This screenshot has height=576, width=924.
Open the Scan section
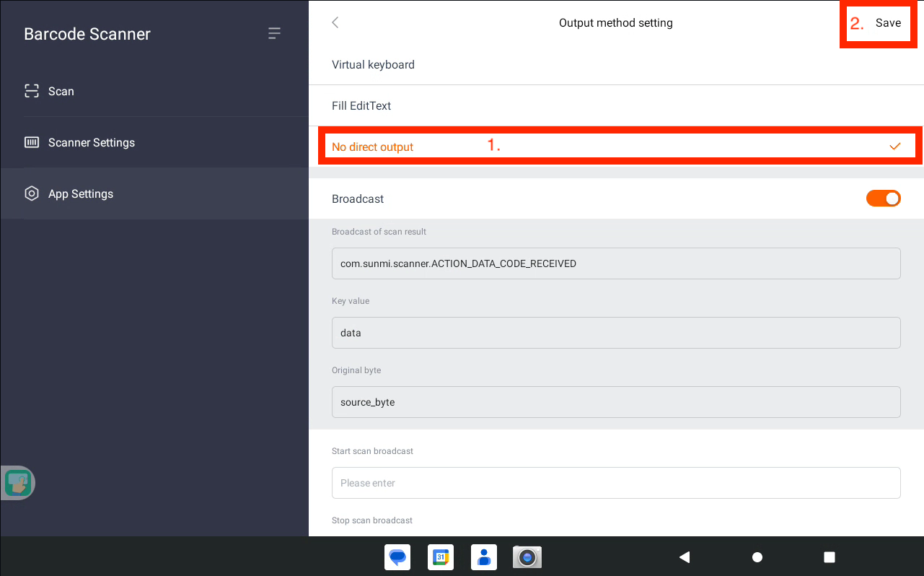[154, 91]
